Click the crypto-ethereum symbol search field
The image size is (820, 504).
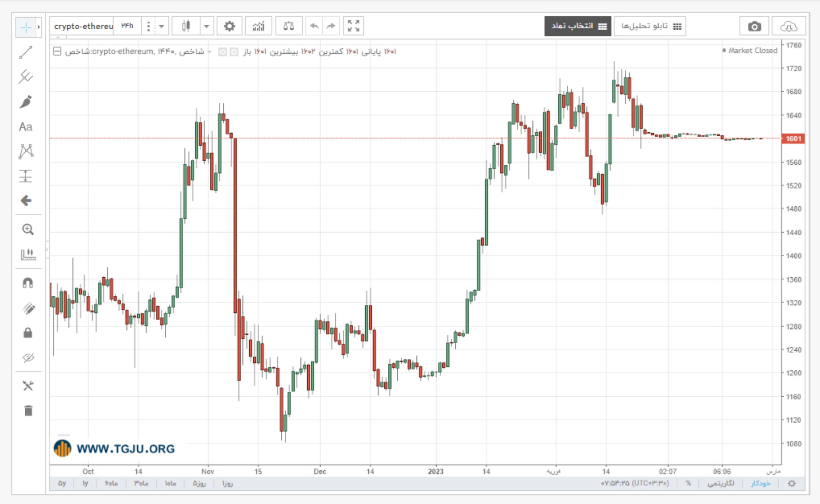(82, 26)
